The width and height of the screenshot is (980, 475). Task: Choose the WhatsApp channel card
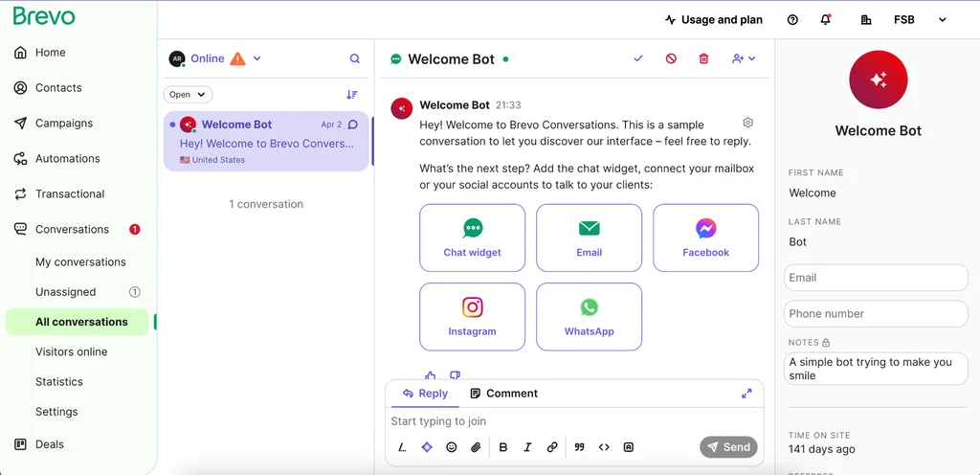point(589,316)
